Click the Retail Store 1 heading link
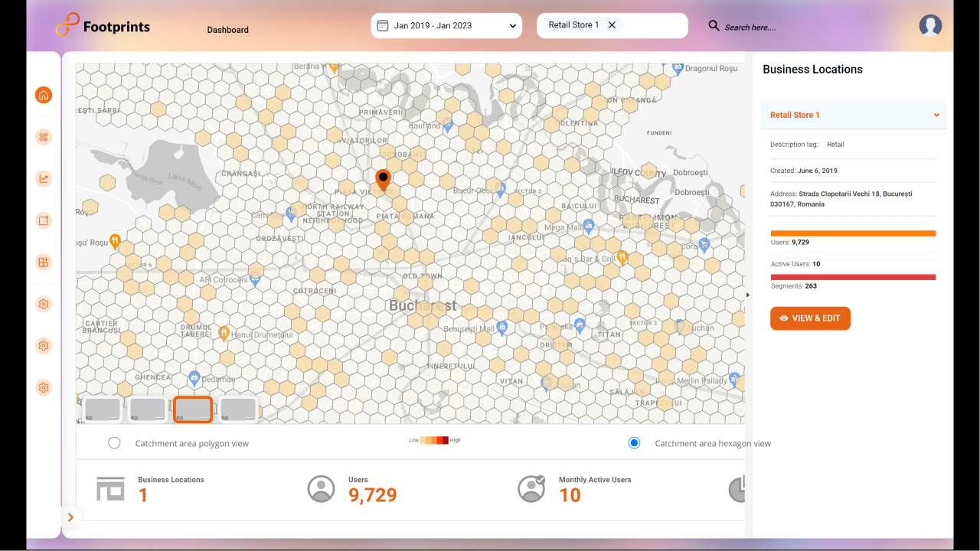980x551 pixels. [795, 115]
